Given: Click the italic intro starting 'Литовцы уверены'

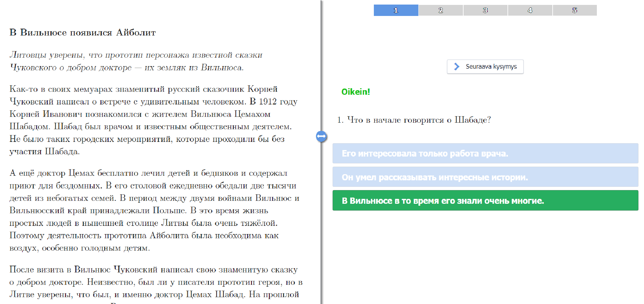Looking at the screenshot, I should (136, 61).
